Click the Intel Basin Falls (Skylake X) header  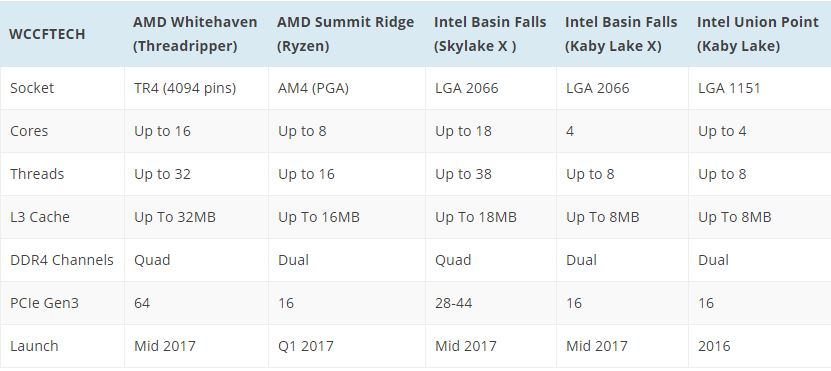(490, 34)
